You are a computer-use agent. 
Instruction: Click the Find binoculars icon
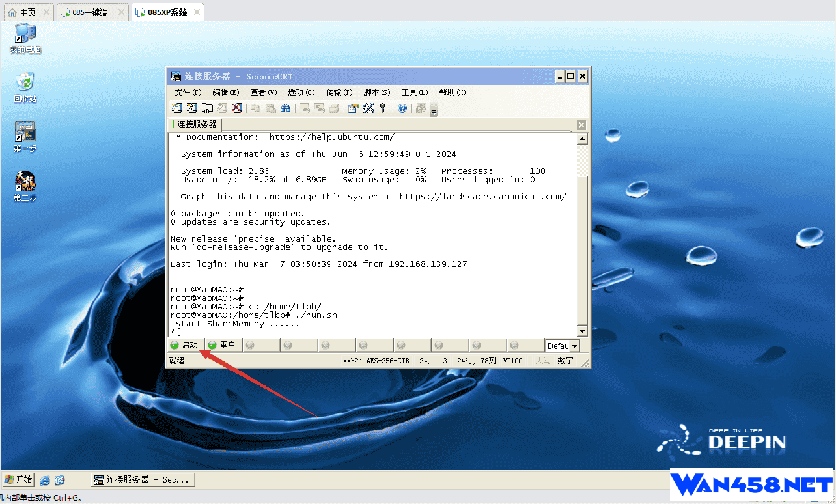tap(286, 108)
